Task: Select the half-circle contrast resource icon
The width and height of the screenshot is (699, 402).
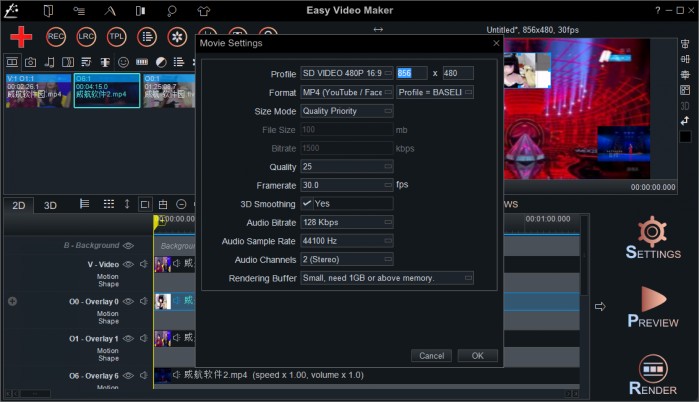Action: 161,62
